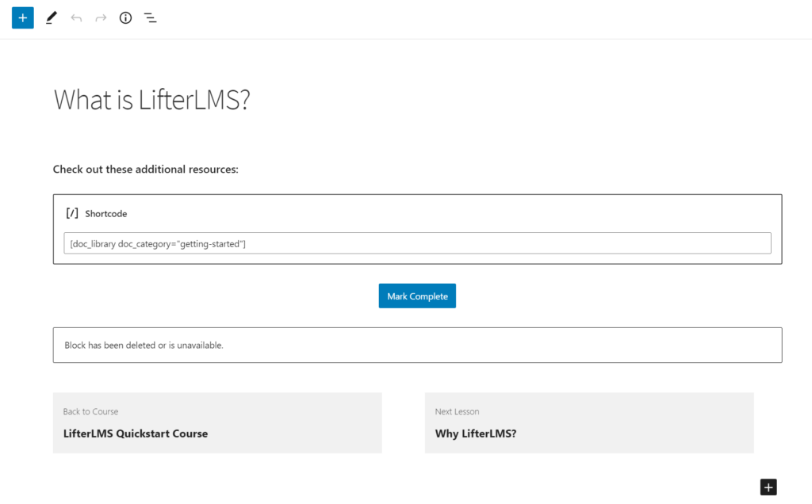The width and height of the screenshot is (812, 504).
Task: Click the Redo arrow
Action: pos(101,18)
